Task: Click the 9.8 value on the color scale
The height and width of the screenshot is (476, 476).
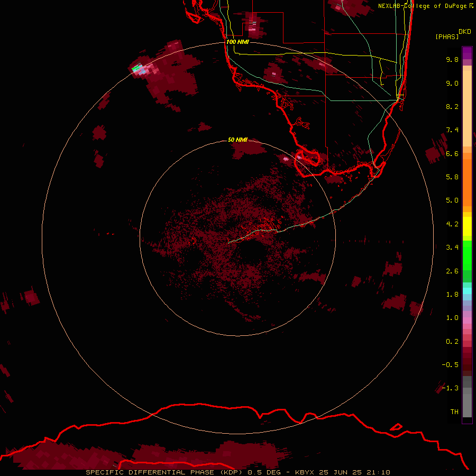Action: 452,59
